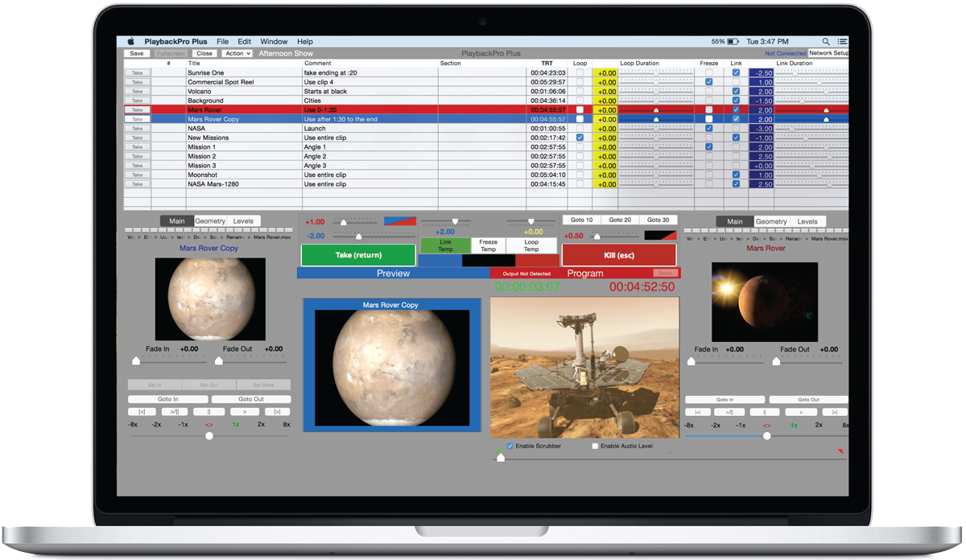Image resolution: width=966 pixels, height=560 pixels.
Task: Toggle Link checkbox for the Moonshot row
Action: pos(736,175)
